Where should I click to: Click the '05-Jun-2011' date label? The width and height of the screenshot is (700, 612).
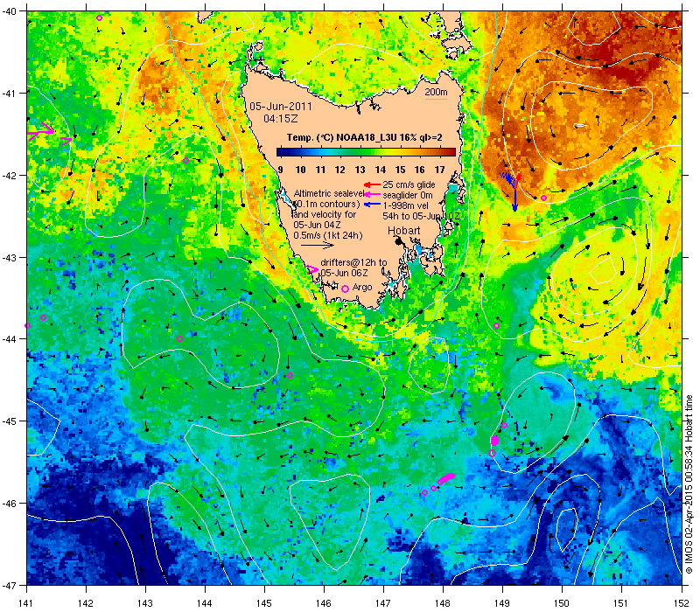point(281,107)
